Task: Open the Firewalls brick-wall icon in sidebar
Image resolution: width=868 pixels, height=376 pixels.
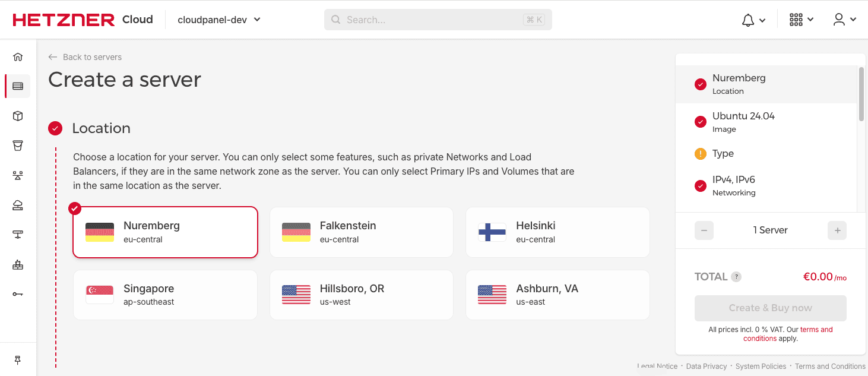Action: tap(18, 264)
